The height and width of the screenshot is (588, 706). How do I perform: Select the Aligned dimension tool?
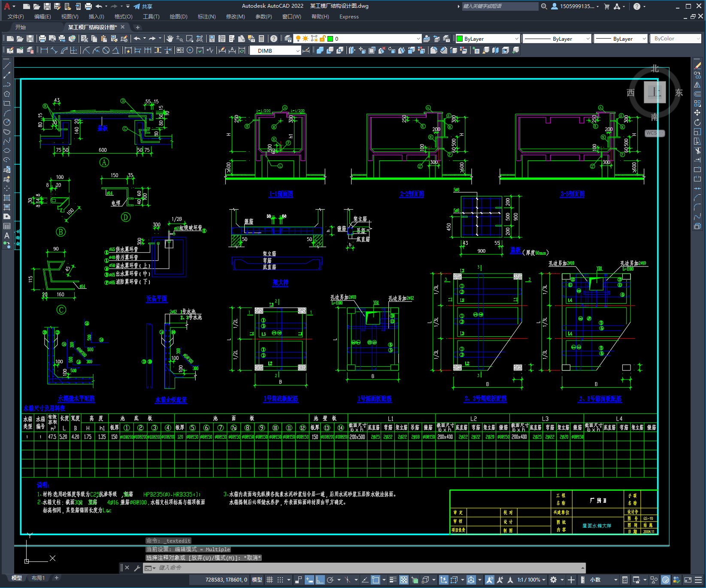coord(54,50)
